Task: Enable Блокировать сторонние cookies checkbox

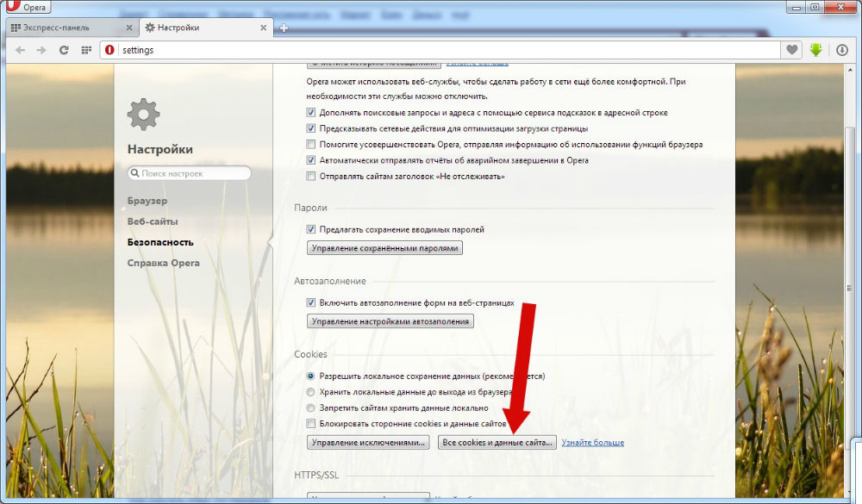Action: coord(311,424)
